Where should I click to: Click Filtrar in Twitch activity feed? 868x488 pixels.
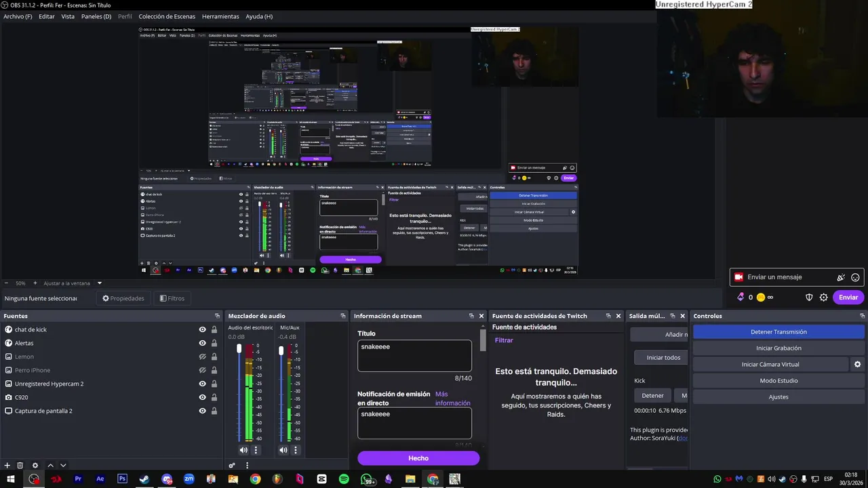click(504, 340)
